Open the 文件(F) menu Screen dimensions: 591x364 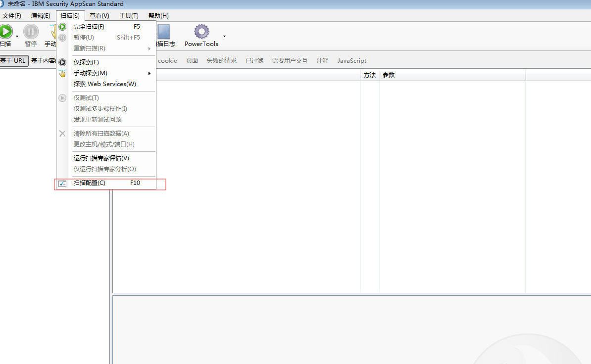coord(12,15)
